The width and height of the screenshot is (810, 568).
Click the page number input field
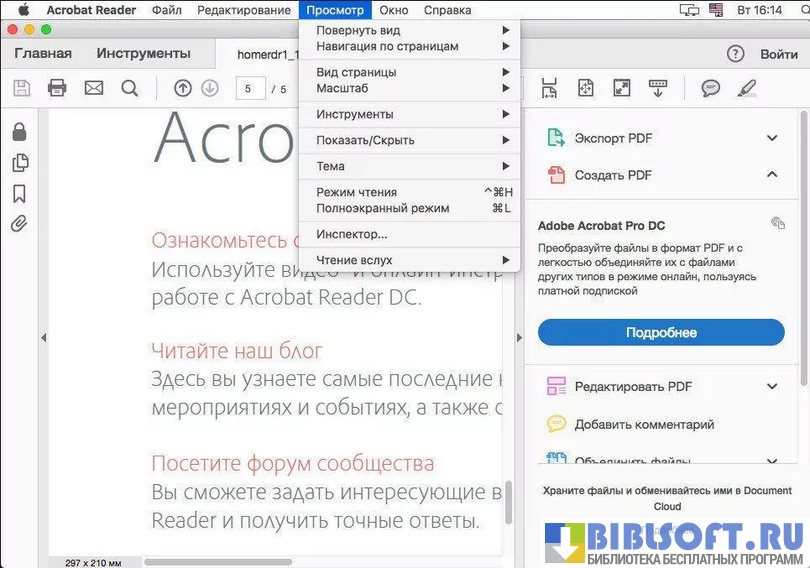(249, 89)
